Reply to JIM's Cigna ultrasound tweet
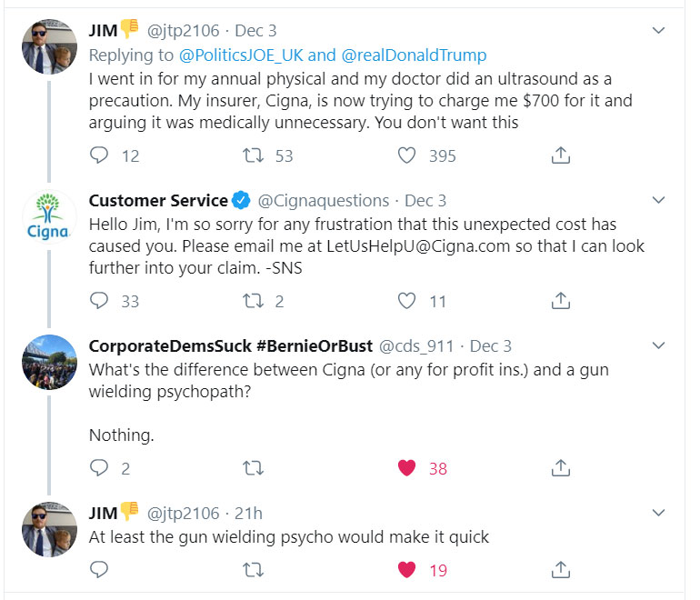The width and height of the screenshot is (700, 600). (x=100, y=155)
